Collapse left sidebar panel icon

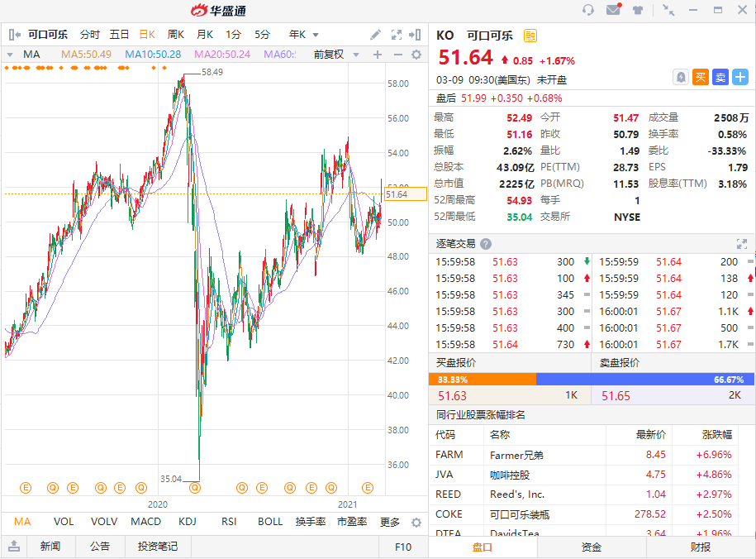(15, 35)
